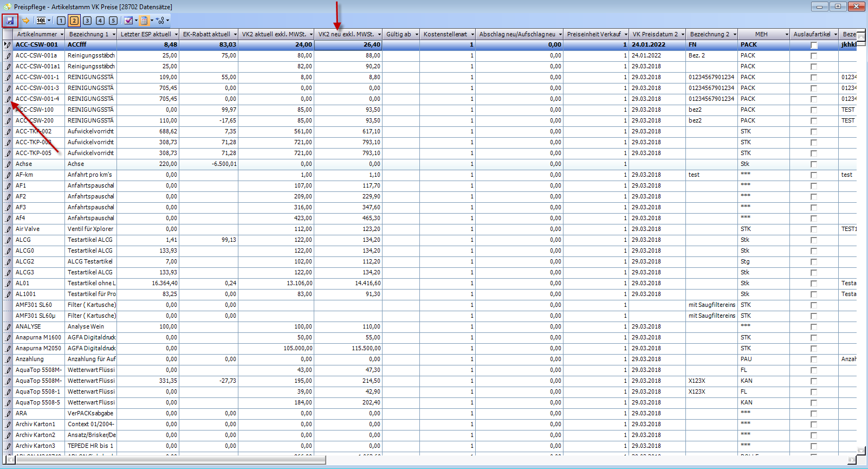The height and width of the screenshot is (469, 868).
Task: Click the save floppy disk icon
Action: tap(10, 21)
